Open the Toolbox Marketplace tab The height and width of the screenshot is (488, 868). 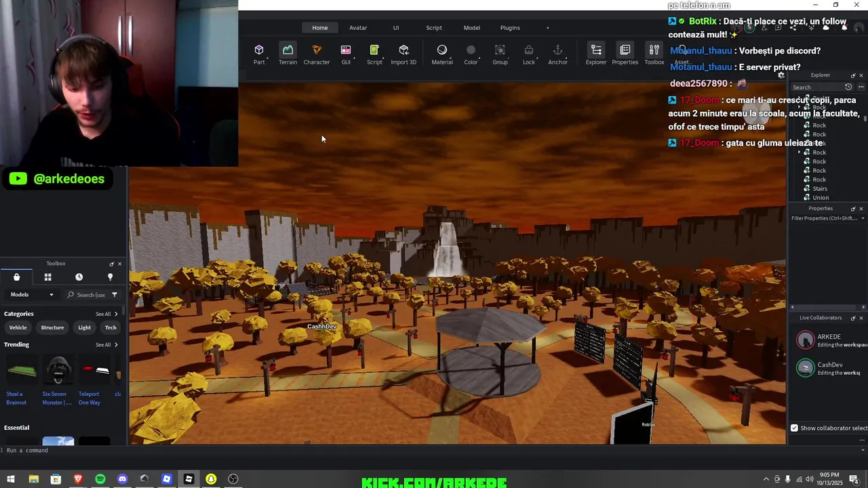[x=16, y=277]
